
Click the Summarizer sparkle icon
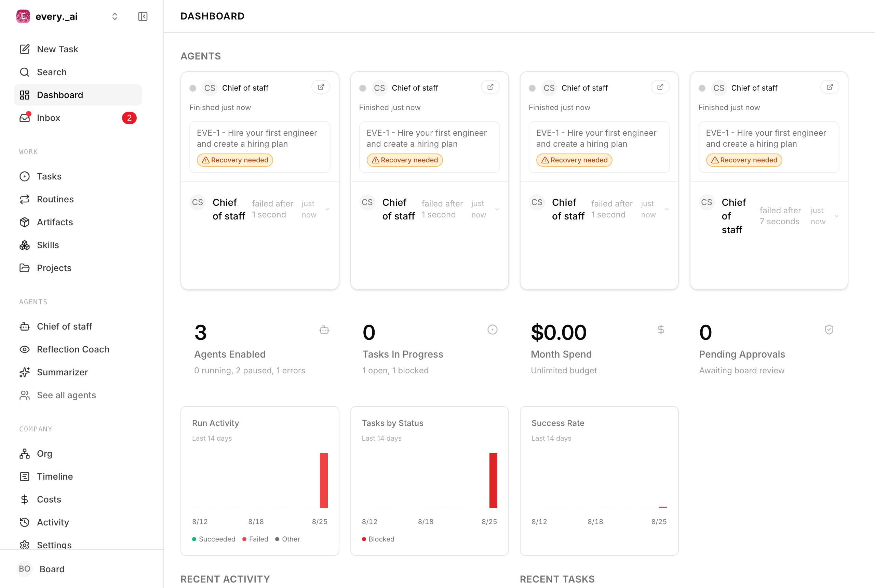click(25, 372)
